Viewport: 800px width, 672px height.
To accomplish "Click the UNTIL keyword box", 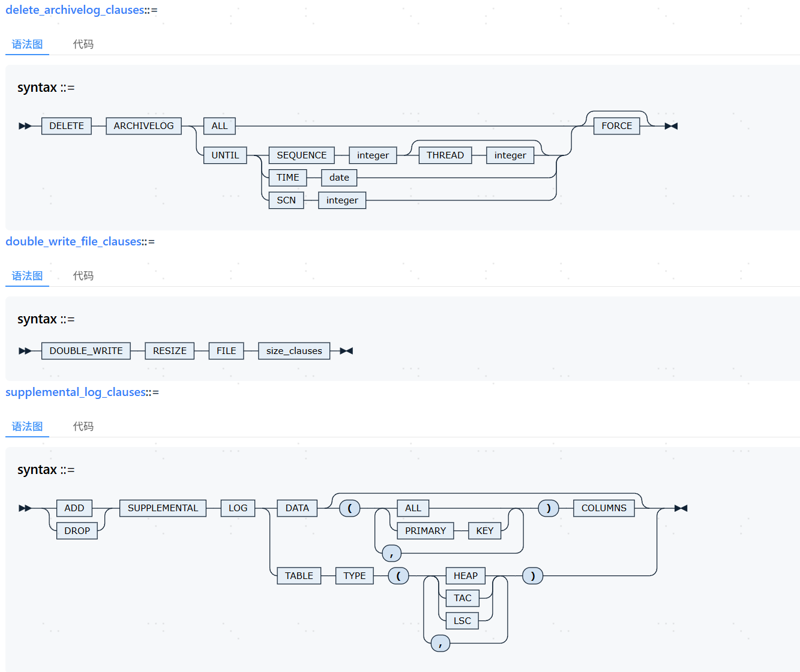I will 225,155.
